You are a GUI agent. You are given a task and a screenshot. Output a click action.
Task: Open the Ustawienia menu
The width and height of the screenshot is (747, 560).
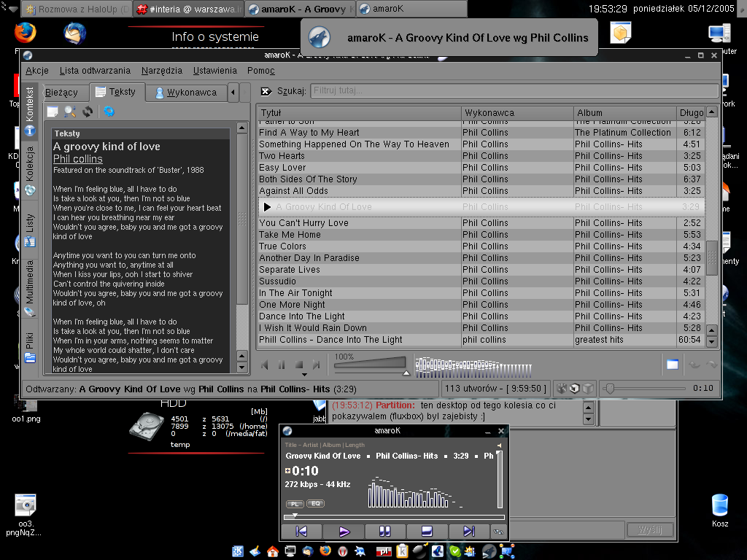(x=215, y=71)
